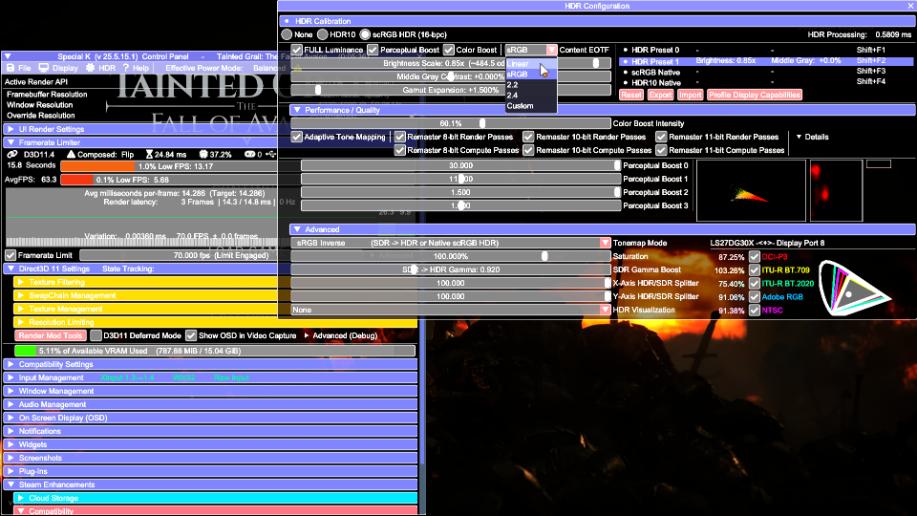The width and height of the screenshot is (917, 516).
Task: Click the gear icon beside HDR
Action: point(90,68)
